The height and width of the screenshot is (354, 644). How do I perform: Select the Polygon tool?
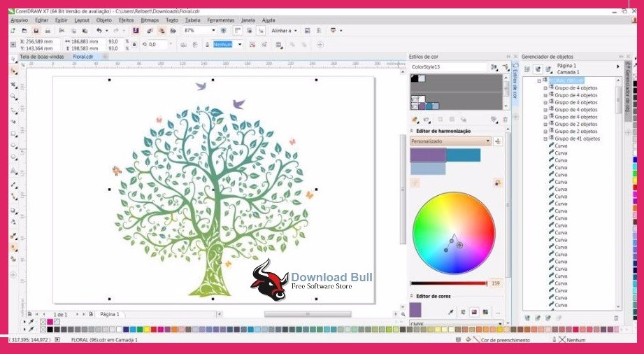14,157
